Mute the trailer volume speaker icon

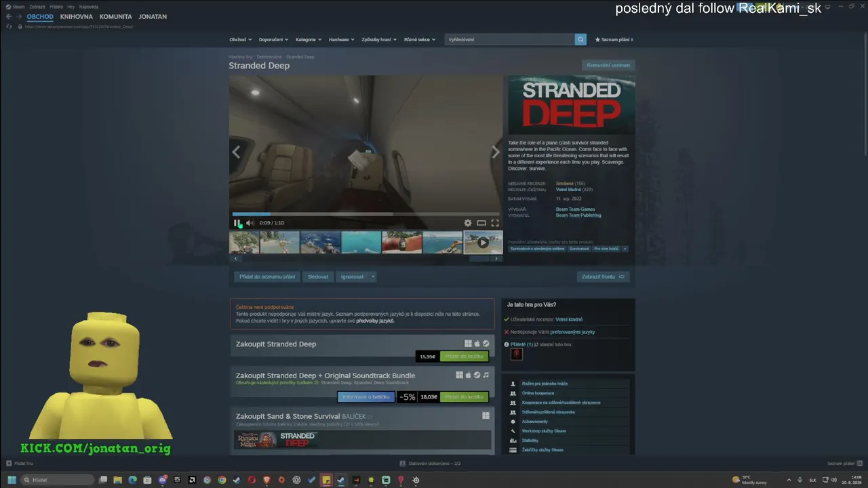250,223
